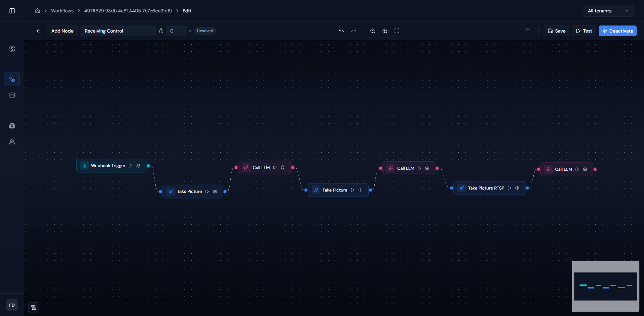
Task: Click the timer icon beside the interval field
Action: pos(161,31)
